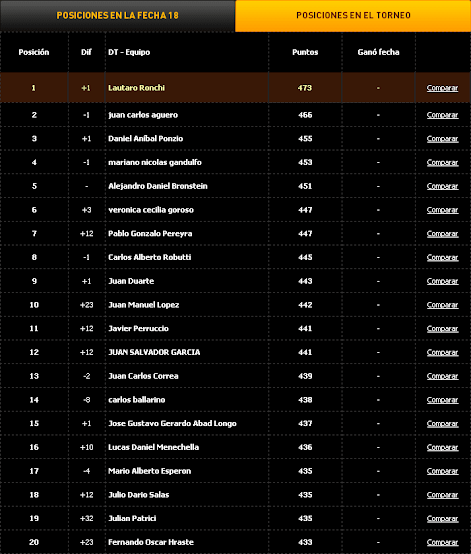The width and height of the screenshot is (471, 554).
Task: Open the Posiciones en el Torneo tab
Action: (353, 16)
